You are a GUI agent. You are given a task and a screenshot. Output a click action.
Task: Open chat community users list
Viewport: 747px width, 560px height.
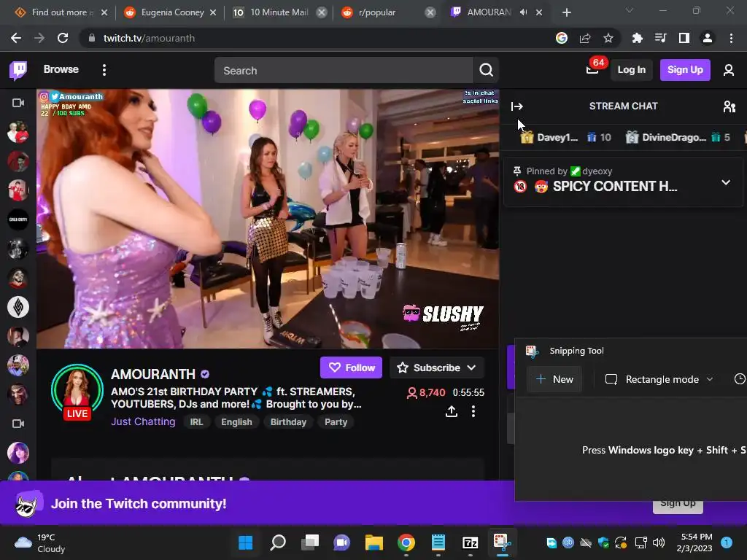[x=729, y=106]
